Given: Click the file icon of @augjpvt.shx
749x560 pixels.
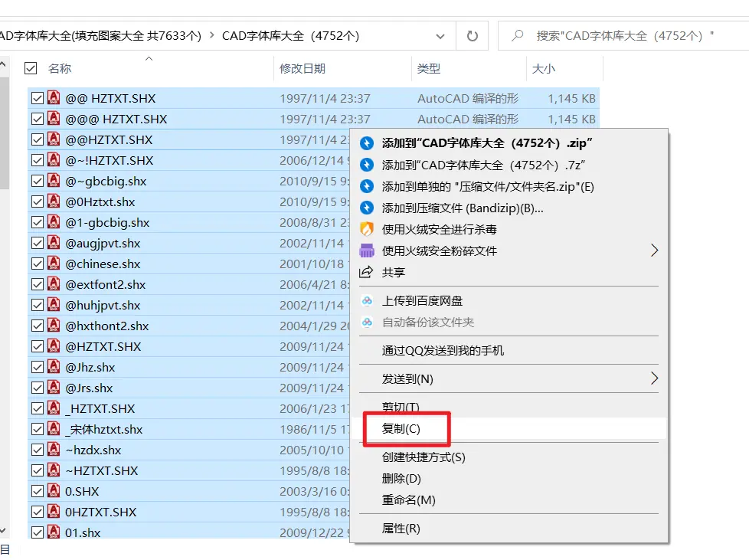Looking at the screenshot, I should (x=54, y=243).
